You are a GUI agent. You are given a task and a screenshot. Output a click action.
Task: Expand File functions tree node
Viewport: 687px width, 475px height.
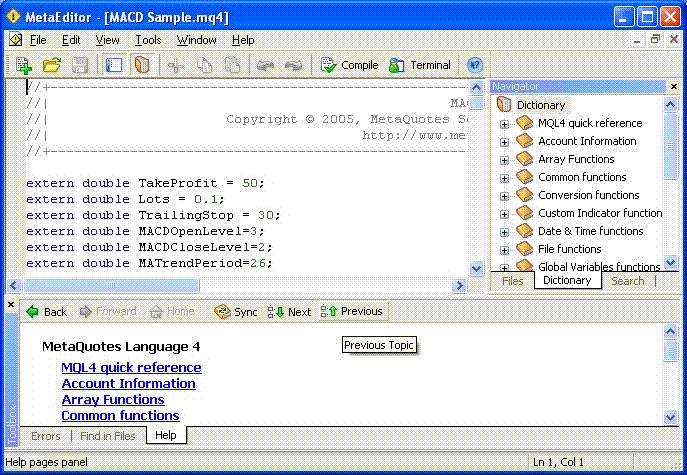[x=504, y=250]
